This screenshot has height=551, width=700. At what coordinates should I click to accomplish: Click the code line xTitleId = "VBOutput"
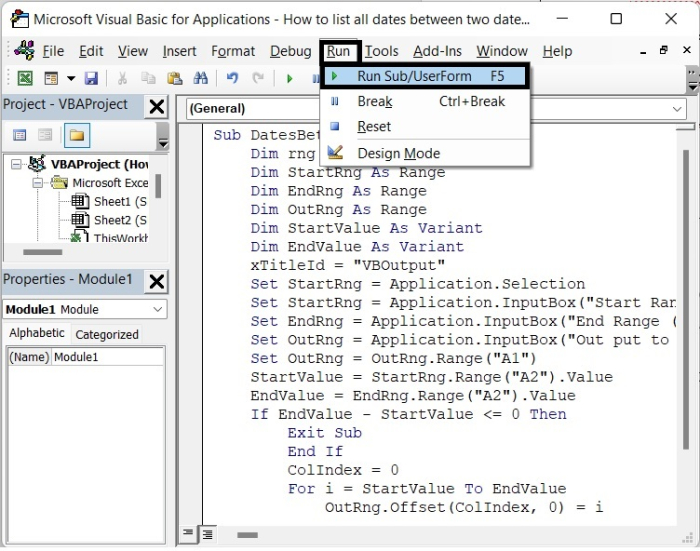tap(347, 266)
